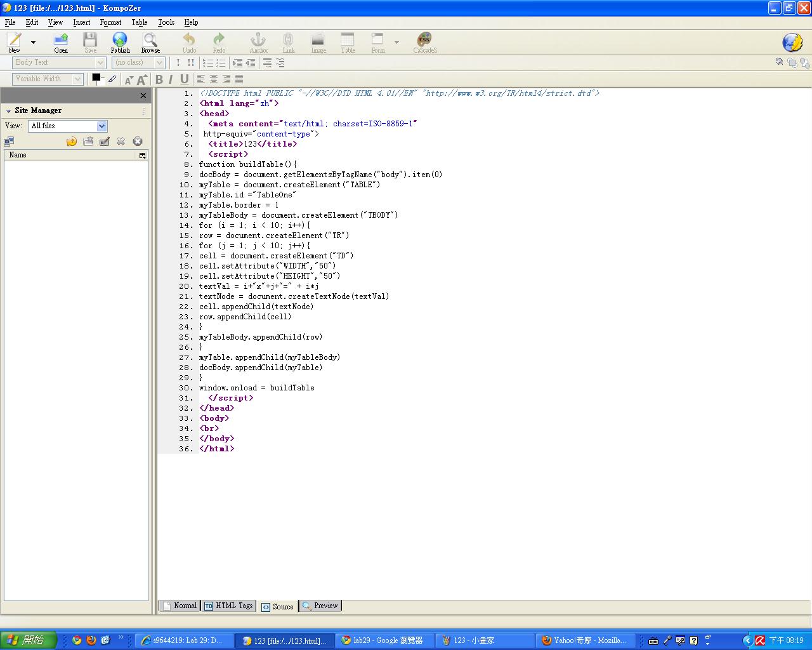812x650 pixels.
Task: Click the Link toolbar icon
Action: (x=289, y=43)
